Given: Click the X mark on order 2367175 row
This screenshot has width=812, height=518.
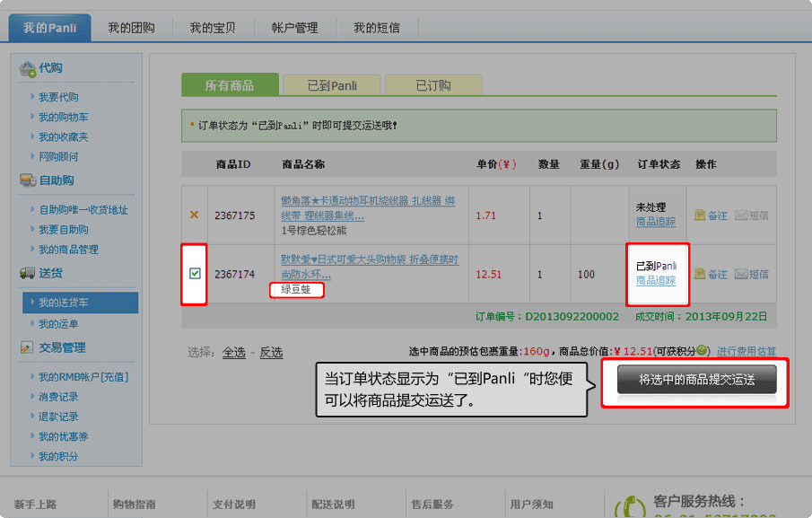Looking at the screenshot, I should tap(193, 215).
